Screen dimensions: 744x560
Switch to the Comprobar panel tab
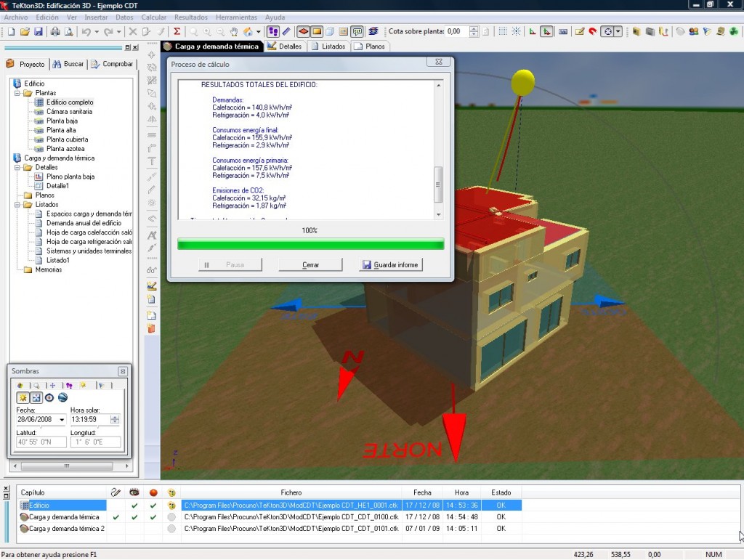113,64
